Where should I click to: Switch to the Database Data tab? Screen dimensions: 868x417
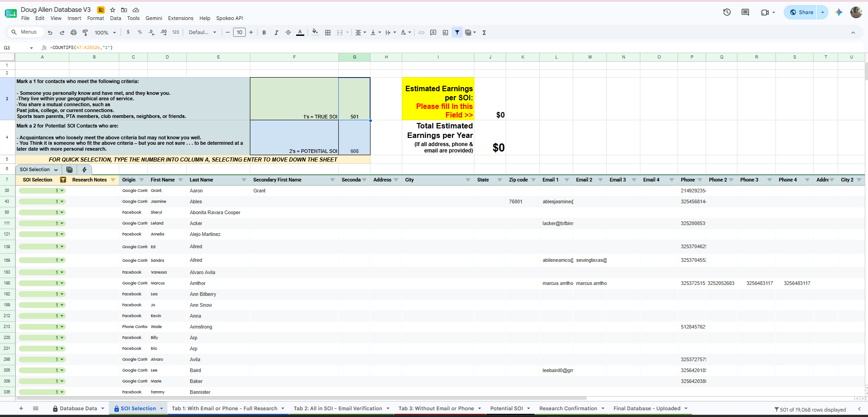tap(78, 408)
